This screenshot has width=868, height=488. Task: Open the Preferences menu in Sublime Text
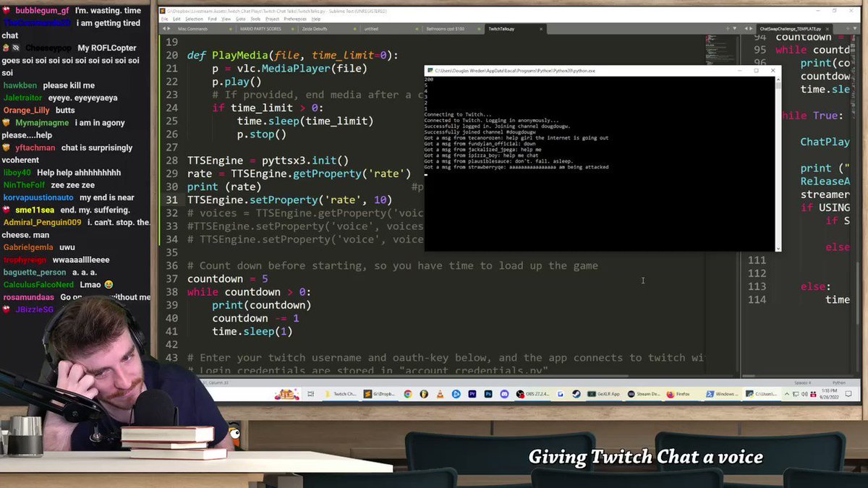tap(295, 19)
